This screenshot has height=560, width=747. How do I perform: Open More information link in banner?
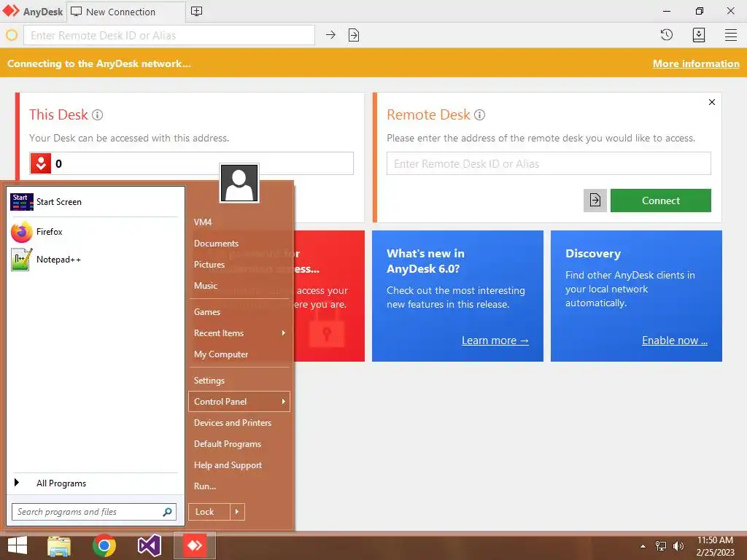click(x=696, y=64)
